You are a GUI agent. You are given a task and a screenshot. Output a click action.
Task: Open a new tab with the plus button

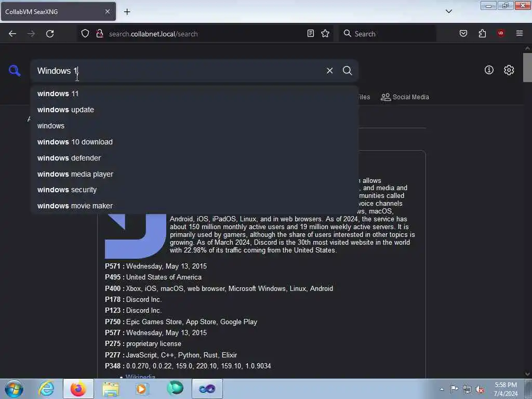point(127,12)
